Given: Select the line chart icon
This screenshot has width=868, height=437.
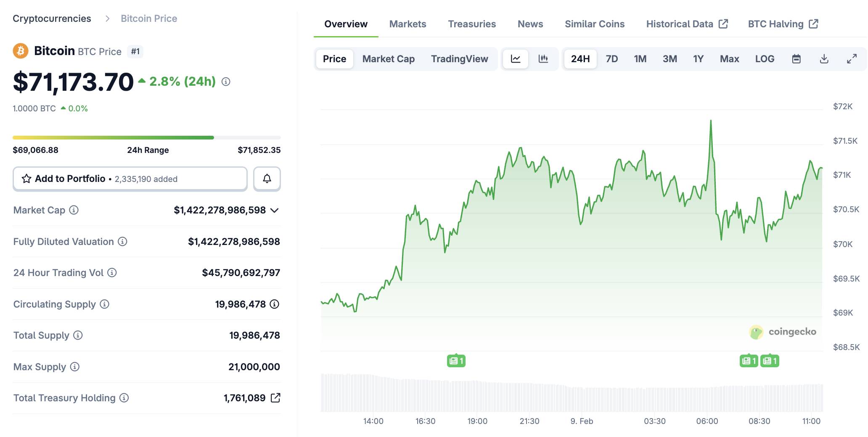Looking at the screenshot, I should pos(515,59).
